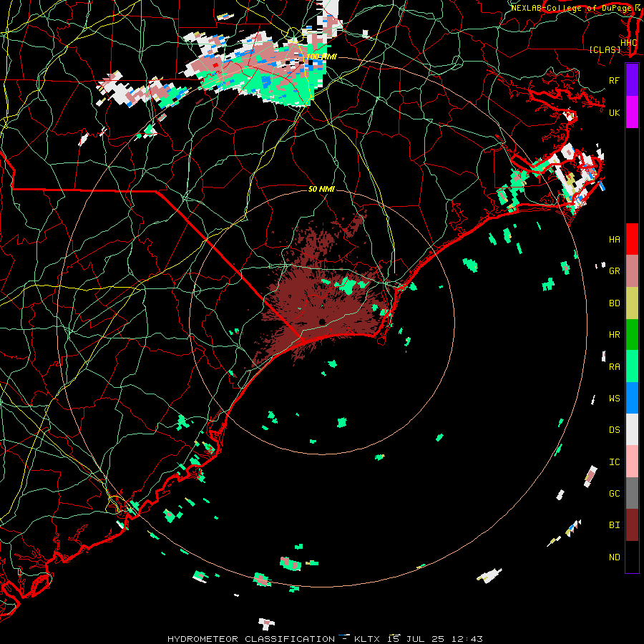Viewport: 644px width, 644px height.
Task: Click the 'HR' legend label
Action: point(614,335)
